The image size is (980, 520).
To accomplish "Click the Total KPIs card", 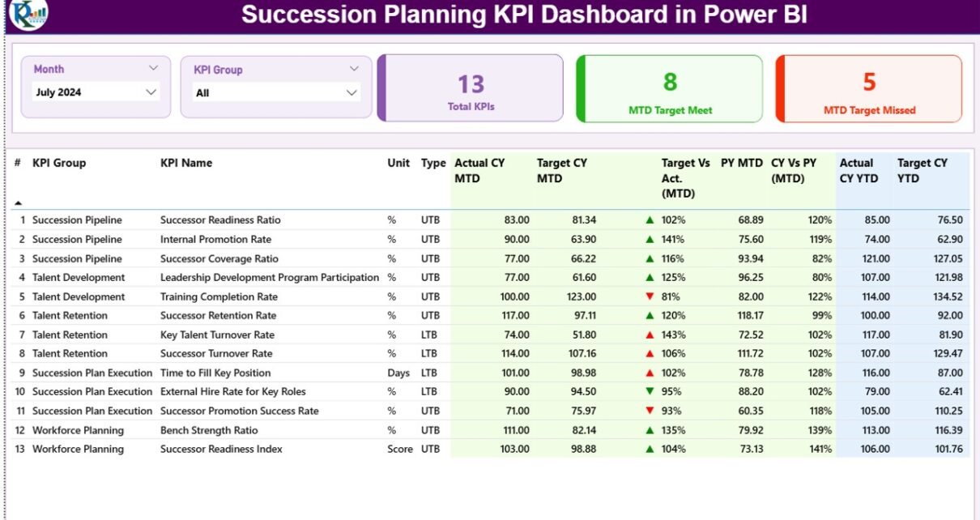I will [x=471, y=88].
